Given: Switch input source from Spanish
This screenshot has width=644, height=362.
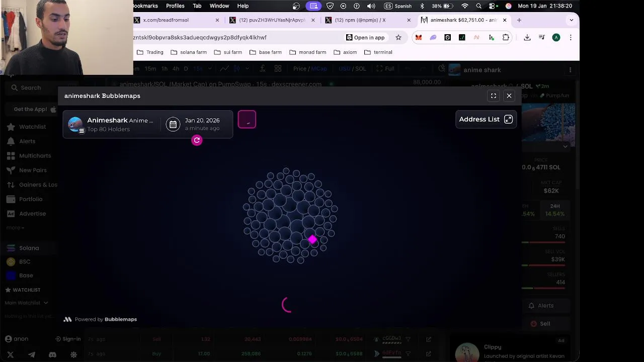Looking at the screenshot, I should 398,6.
